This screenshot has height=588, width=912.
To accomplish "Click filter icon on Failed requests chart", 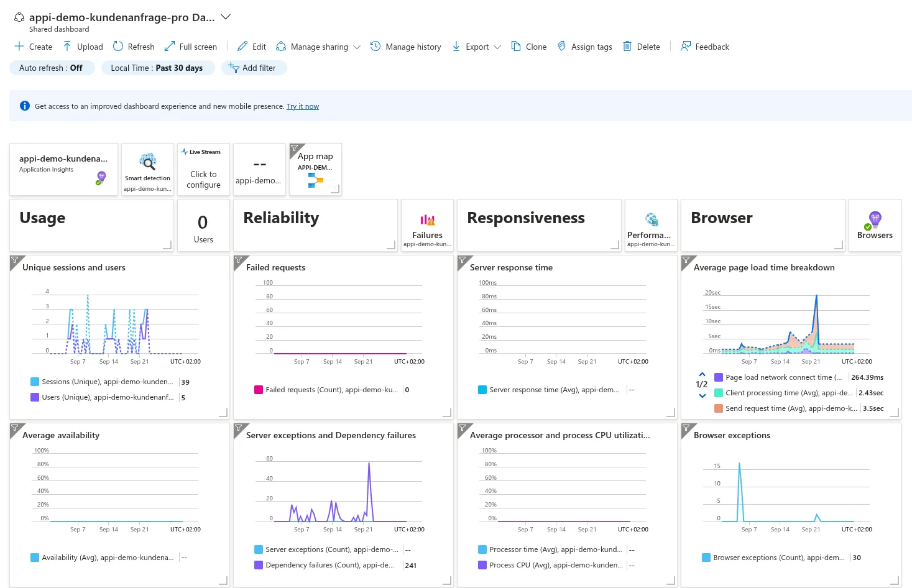I will click(239, 260).
